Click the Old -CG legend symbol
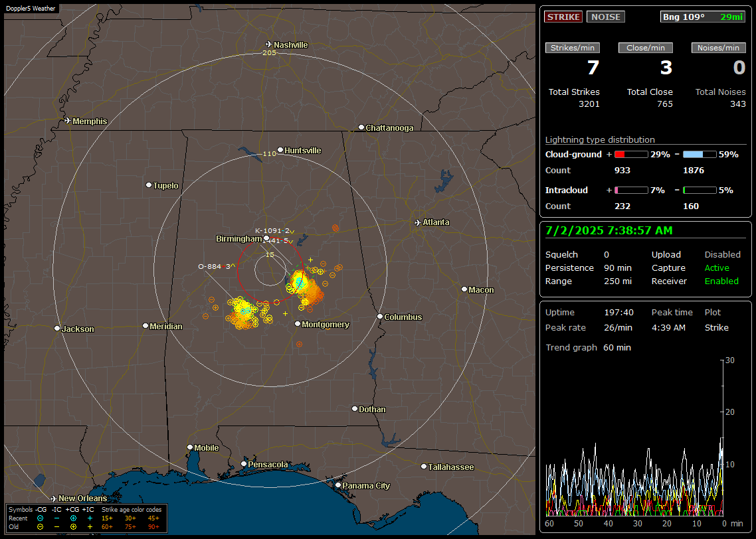Screen dimensions: 756x539 (40, 527)
